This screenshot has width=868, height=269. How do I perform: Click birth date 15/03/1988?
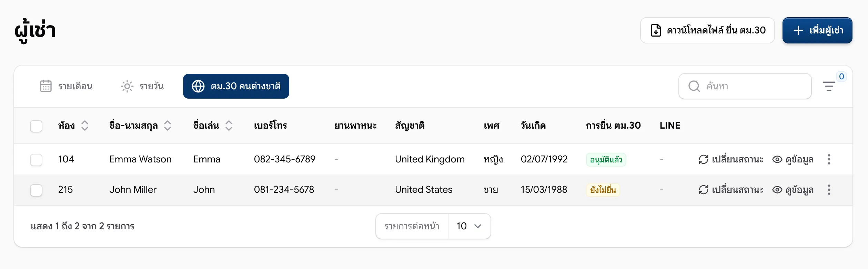tap(544, 190)
